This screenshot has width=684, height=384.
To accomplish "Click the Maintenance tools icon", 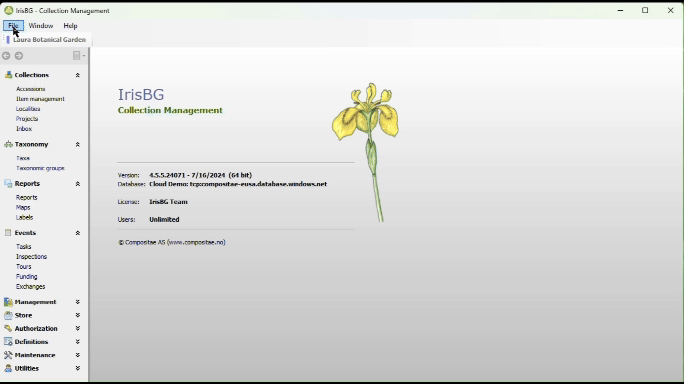I will [8, 355].
